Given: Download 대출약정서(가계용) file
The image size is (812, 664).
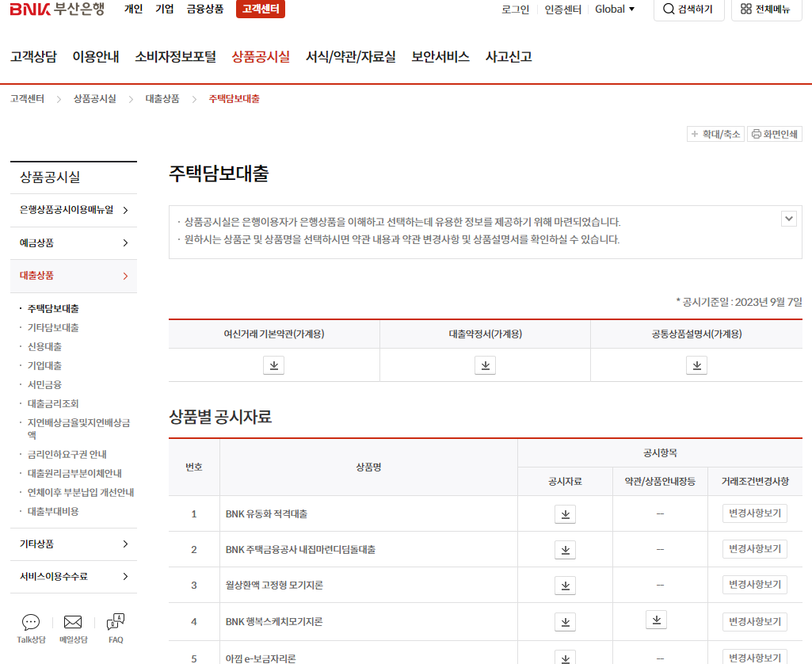Looking at the screenshot, I should coord(486,365).
